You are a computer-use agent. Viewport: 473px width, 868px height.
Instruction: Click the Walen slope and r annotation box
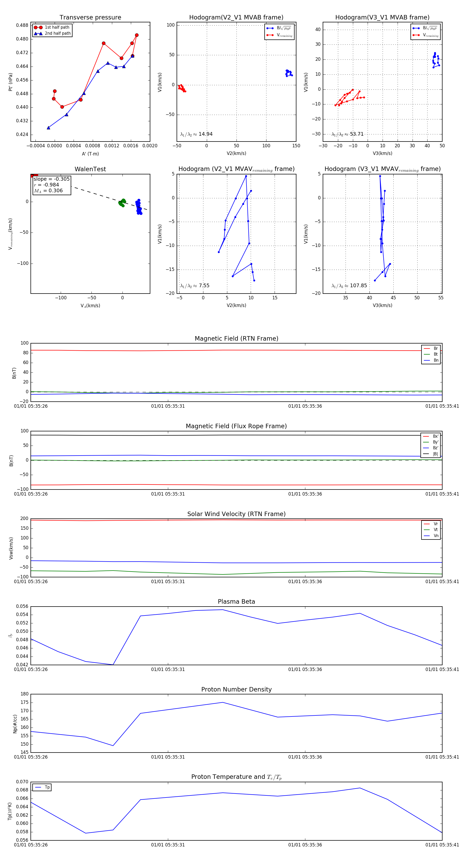(x=52, y=185)
